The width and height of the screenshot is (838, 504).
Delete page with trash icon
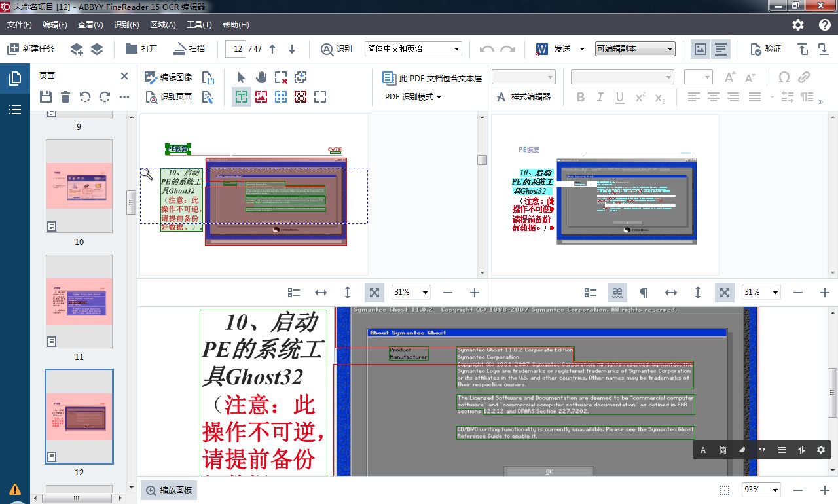click(65, 97)
